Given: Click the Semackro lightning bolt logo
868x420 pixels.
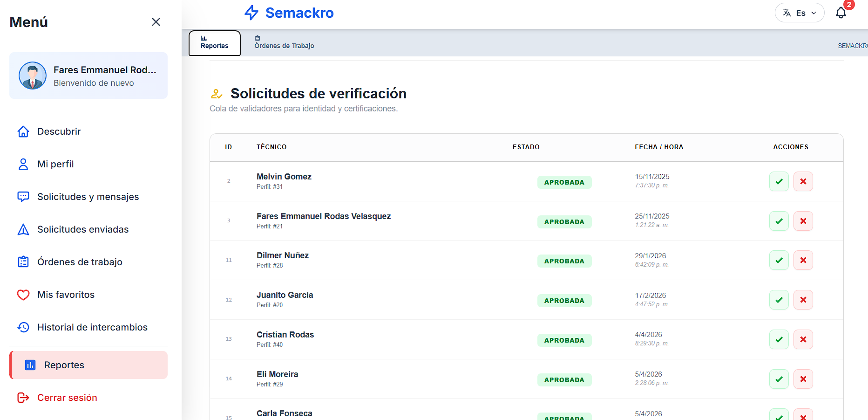Looking at the screenshot, I should click(251, 13).
